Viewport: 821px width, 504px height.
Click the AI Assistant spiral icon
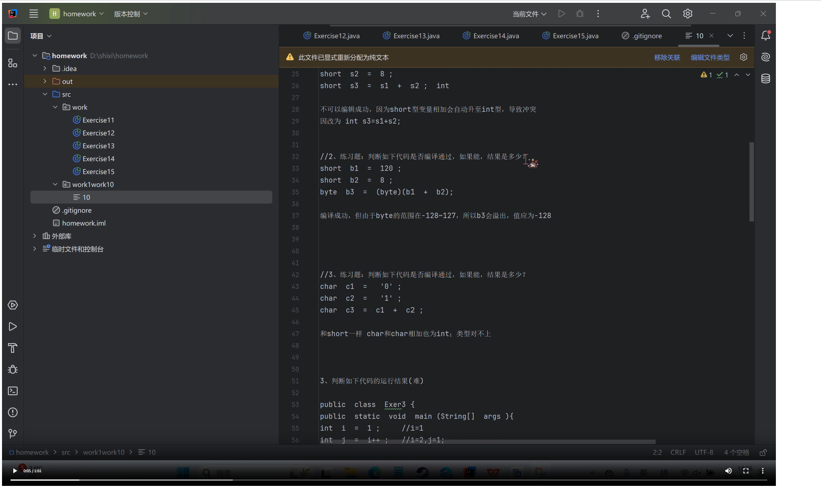click(765, 57)
